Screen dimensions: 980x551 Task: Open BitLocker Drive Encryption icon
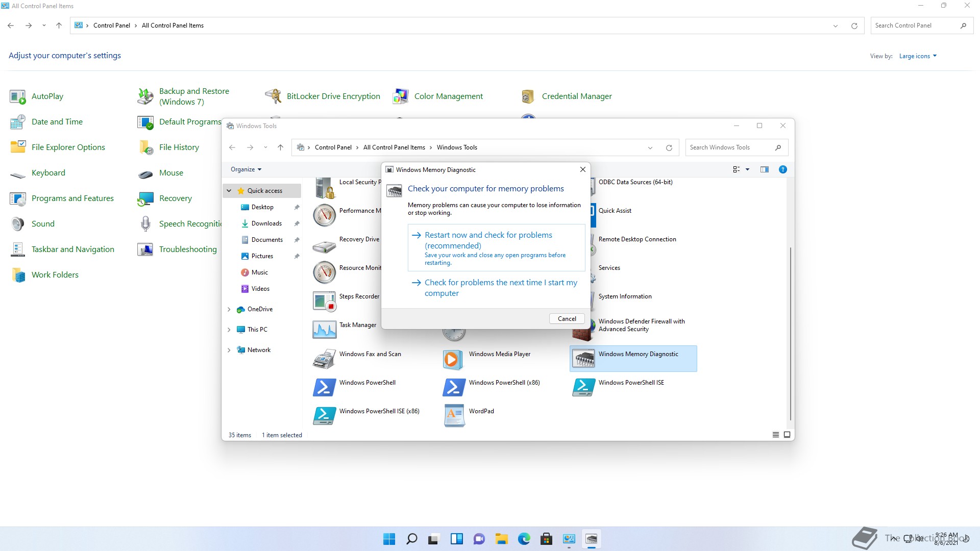(x=273, y=96)
